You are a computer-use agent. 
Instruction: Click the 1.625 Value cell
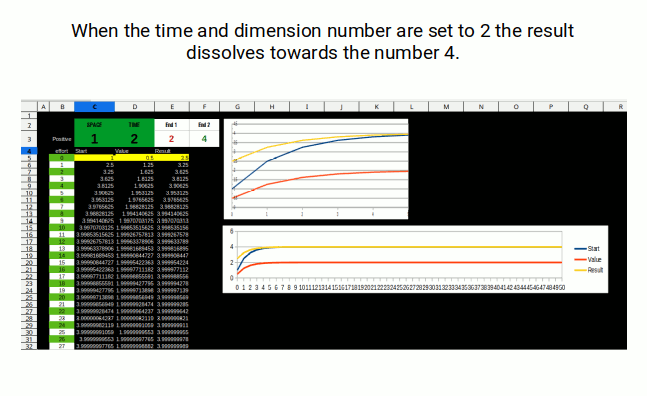pos(135,172)
